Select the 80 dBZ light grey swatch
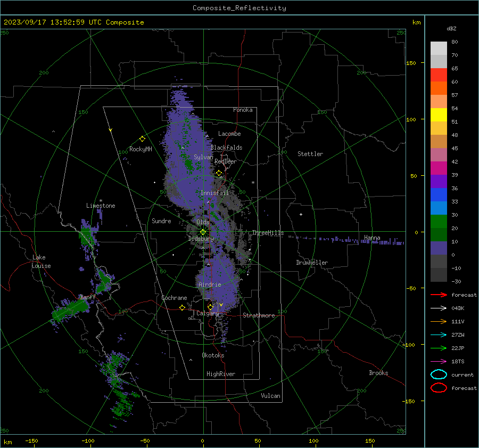The image size is (479, 448). click(x=439, y=48)
